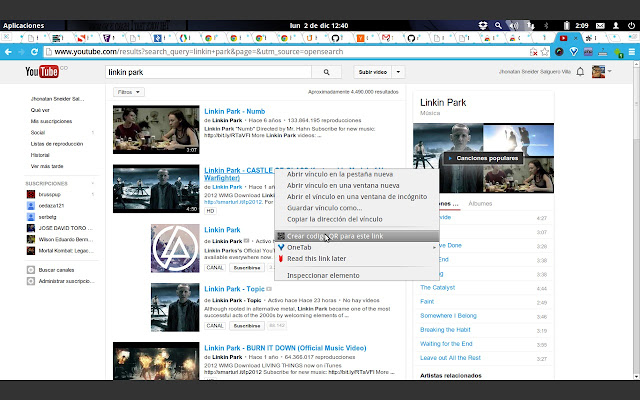Viewport: 640px width, 400px height.
Task: Go back with the browser back arrow
Action: (8, 52)
